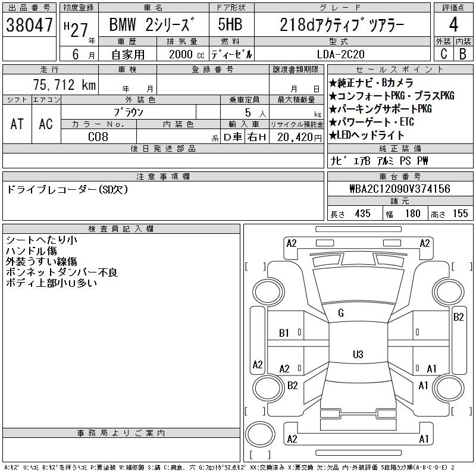Click the A2 marker at the diagram's top-right corner
The height and width of the screenshot is (476, 476).
424,243
